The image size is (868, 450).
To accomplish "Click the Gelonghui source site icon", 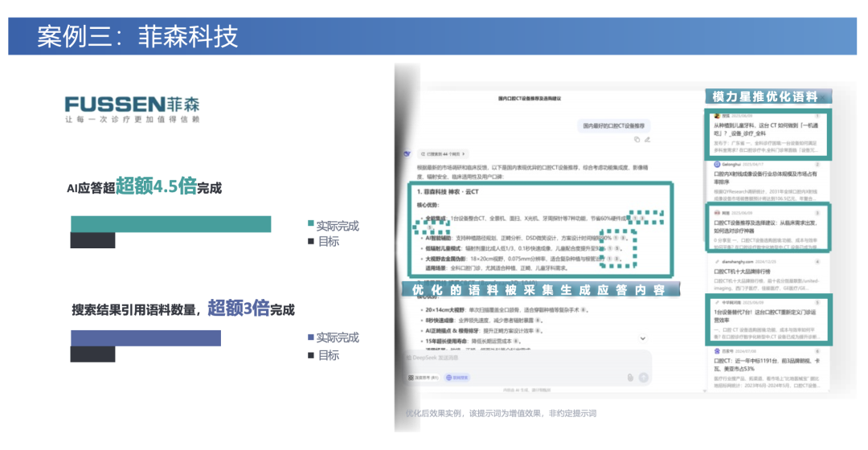I will [x=717, y=165].
